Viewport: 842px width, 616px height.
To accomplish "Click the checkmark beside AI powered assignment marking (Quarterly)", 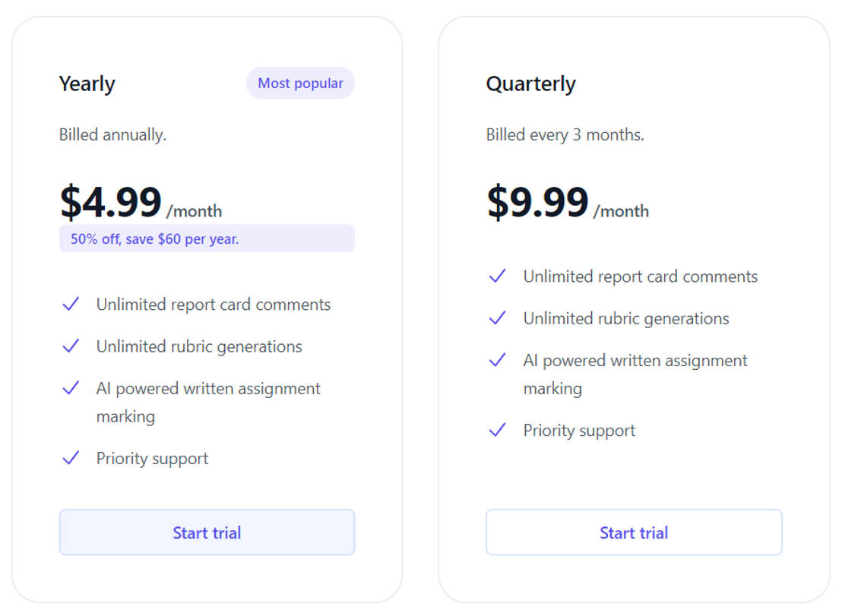I will pyautogui.click(x=497, y=360).
